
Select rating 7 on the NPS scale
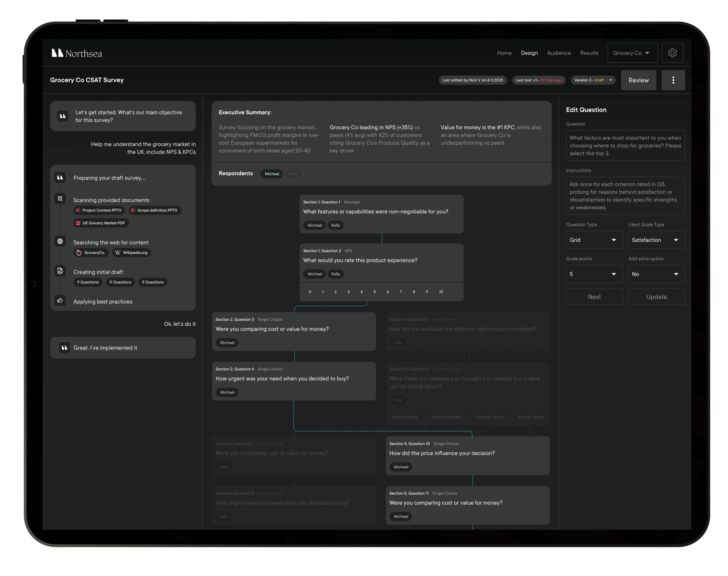(401, 292)
